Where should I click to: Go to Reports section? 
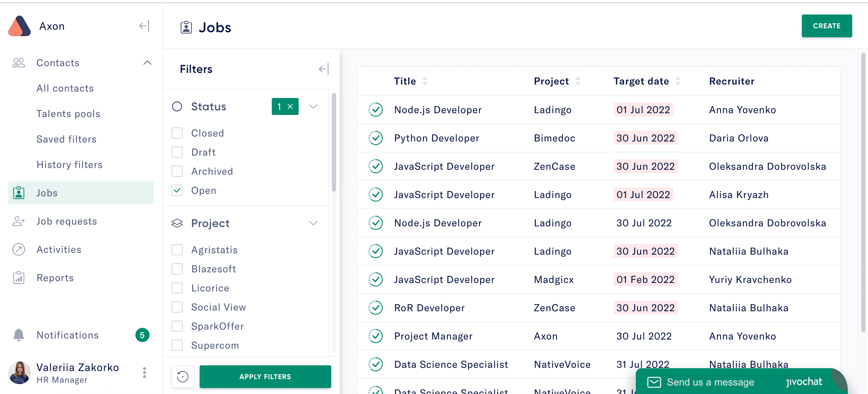point(55,278)
